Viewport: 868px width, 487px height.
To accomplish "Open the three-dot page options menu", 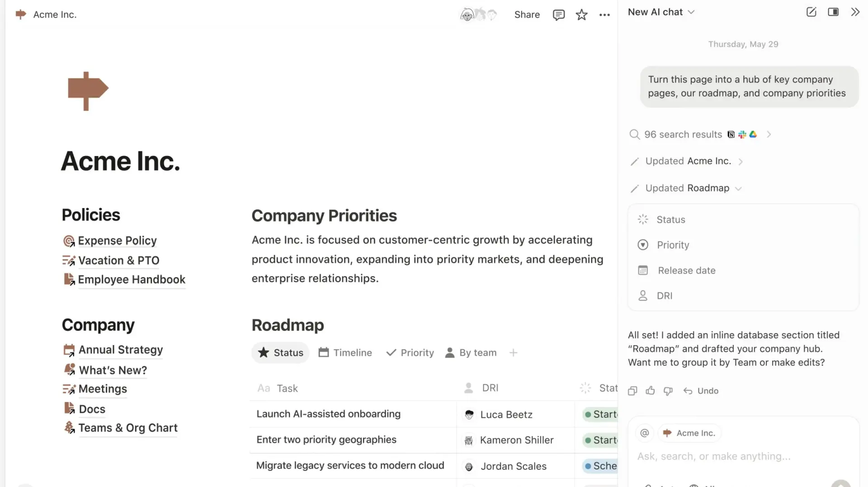I will pyautogui.click(x=604, y=15).
